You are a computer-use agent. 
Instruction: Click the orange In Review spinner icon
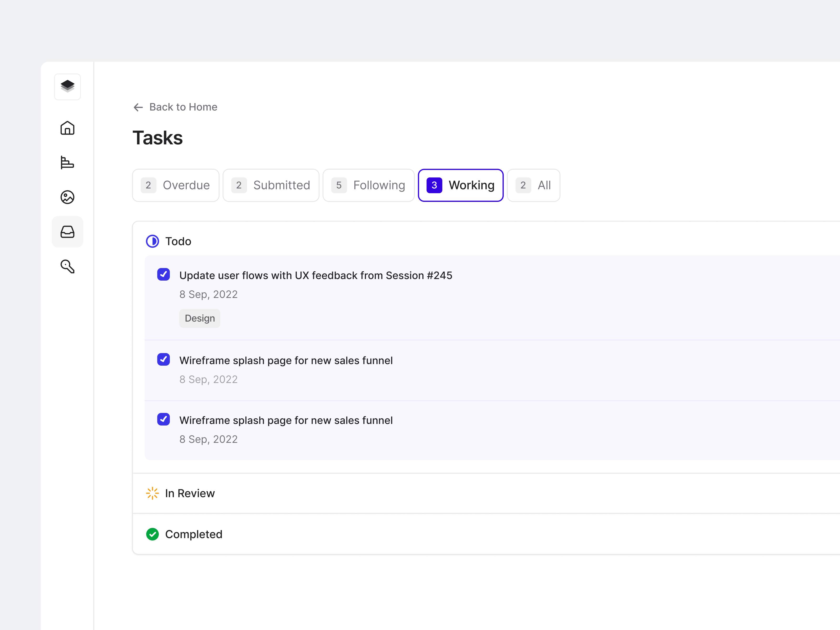[152, 493]
